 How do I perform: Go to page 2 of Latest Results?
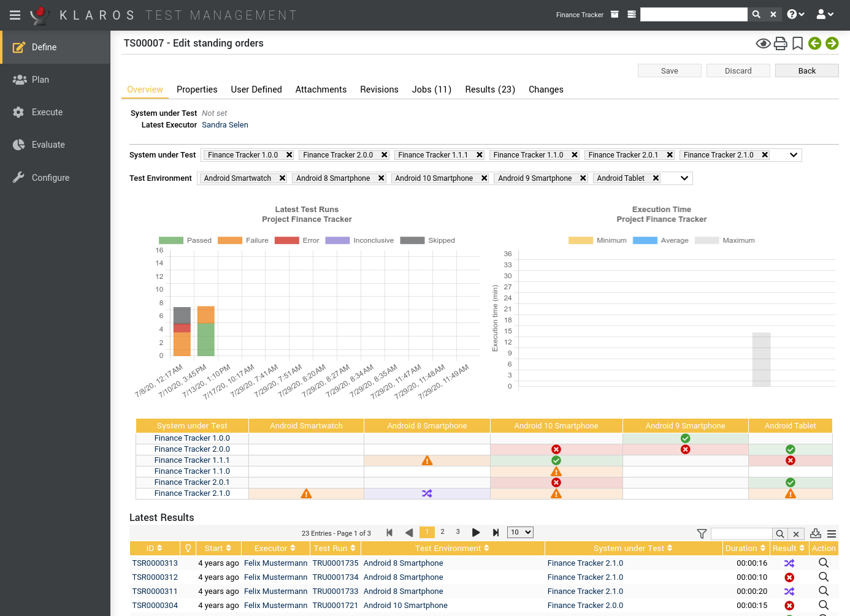[442, 532]
